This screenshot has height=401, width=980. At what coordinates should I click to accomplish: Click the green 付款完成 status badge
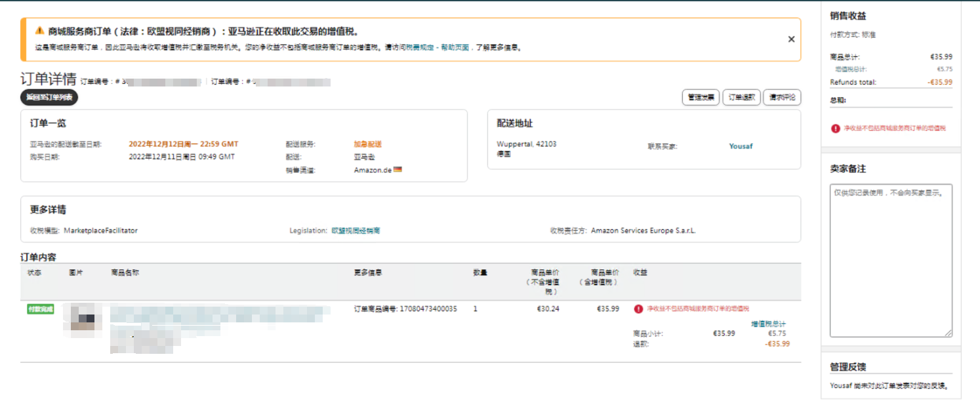click(x=41, y=309)
